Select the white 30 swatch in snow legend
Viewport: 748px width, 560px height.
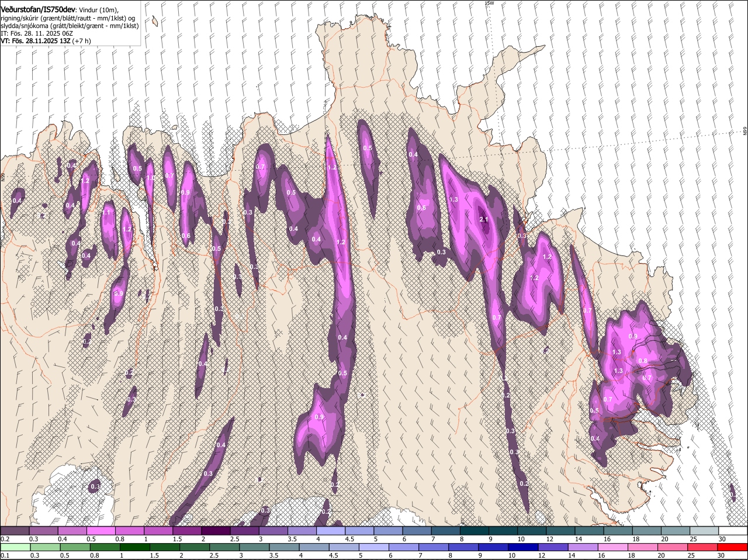tap(733, 530)
